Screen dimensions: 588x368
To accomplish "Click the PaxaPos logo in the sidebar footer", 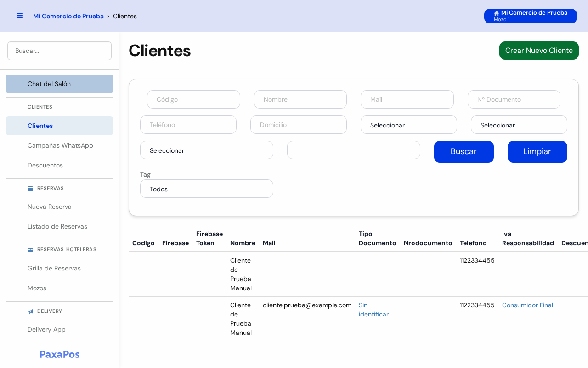I will (x=60, y=354).
